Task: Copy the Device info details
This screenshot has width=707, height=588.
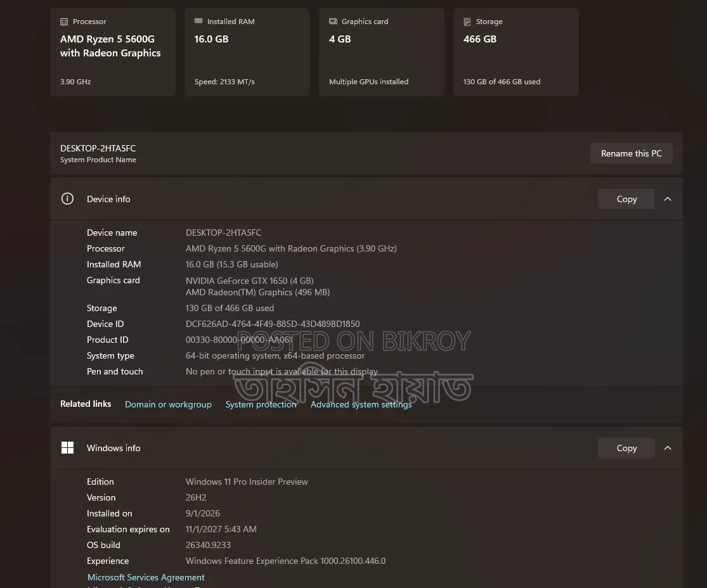Action: (626, 199)
